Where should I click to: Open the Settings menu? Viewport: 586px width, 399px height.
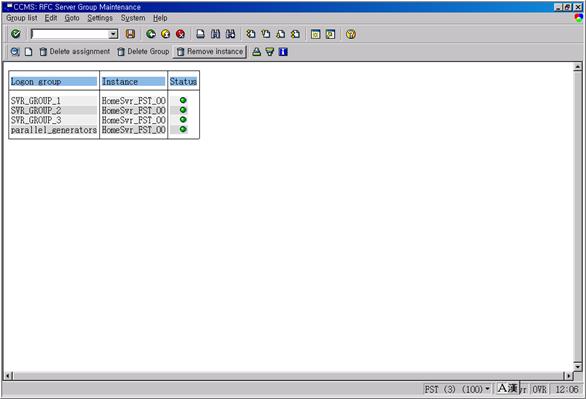pos(100,18)
